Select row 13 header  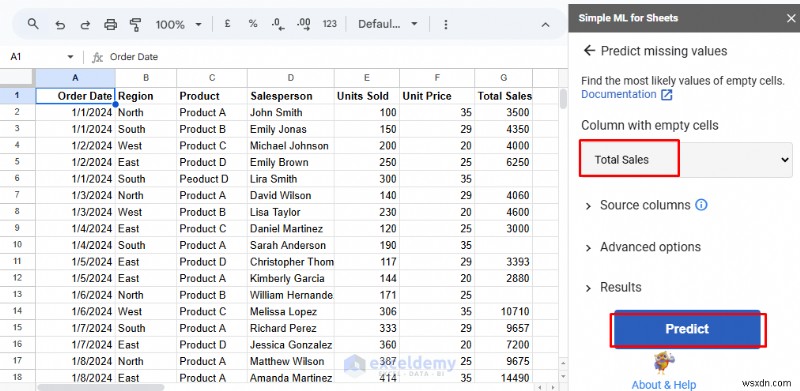[17, 295]
